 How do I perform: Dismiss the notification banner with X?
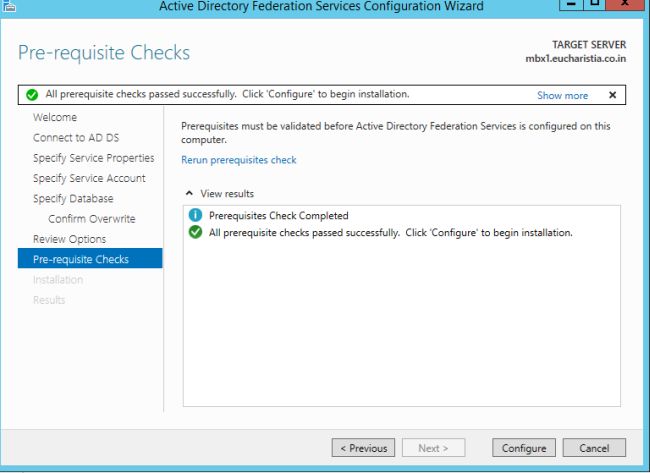coord(612,95)
